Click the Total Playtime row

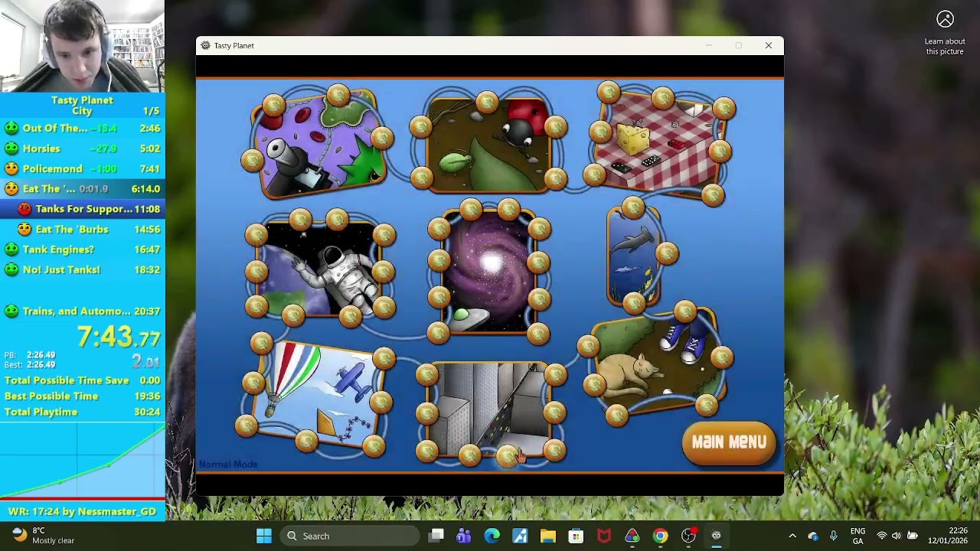tap(82, 412)
